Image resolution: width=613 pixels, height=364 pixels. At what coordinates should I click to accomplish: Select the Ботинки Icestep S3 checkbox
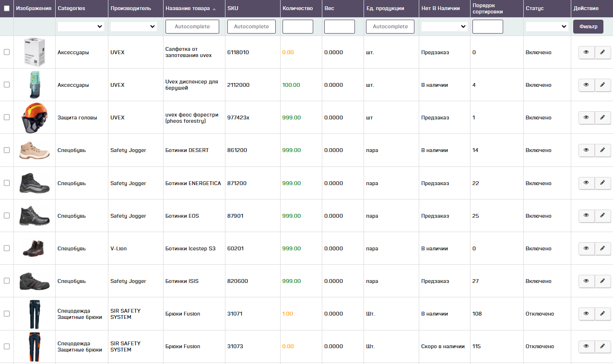pyautogui.click(x=7, y=248)
